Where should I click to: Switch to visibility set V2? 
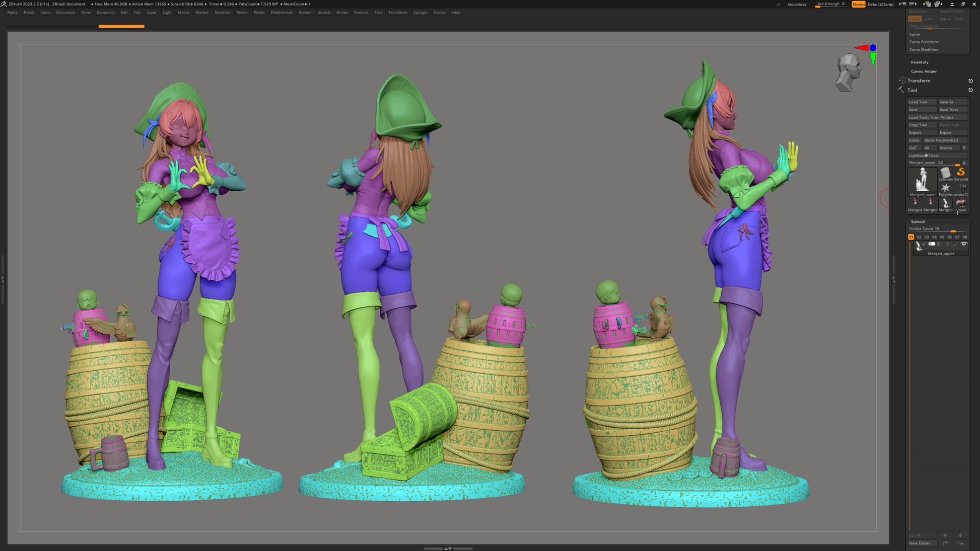tap(919, 237)
